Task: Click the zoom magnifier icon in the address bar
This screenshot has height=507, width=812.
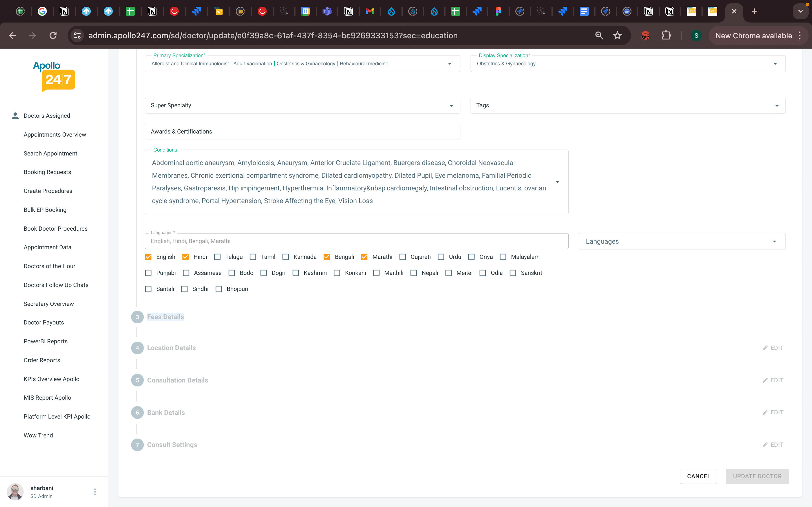Action: tap(599, 35)
